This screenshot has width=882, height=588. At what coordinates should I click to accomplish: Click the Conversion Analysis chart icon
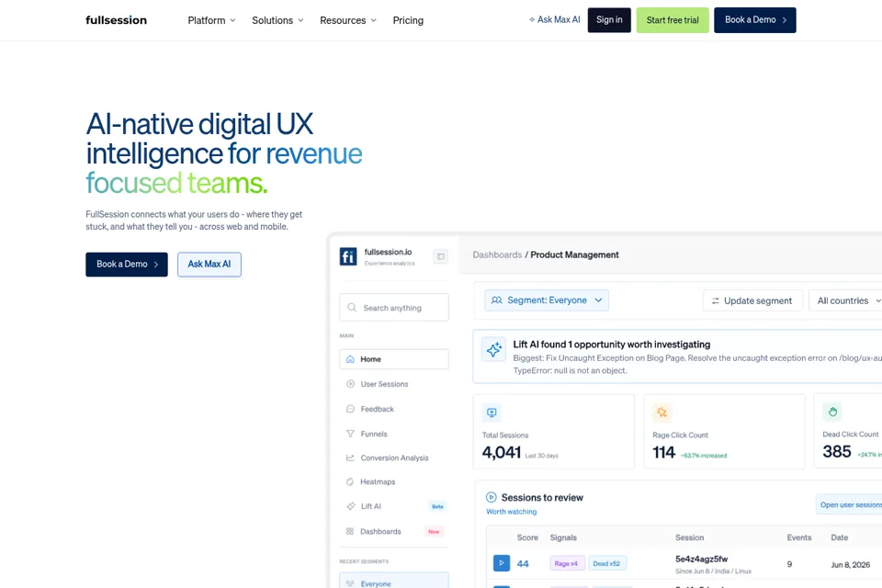click(350, 458)
